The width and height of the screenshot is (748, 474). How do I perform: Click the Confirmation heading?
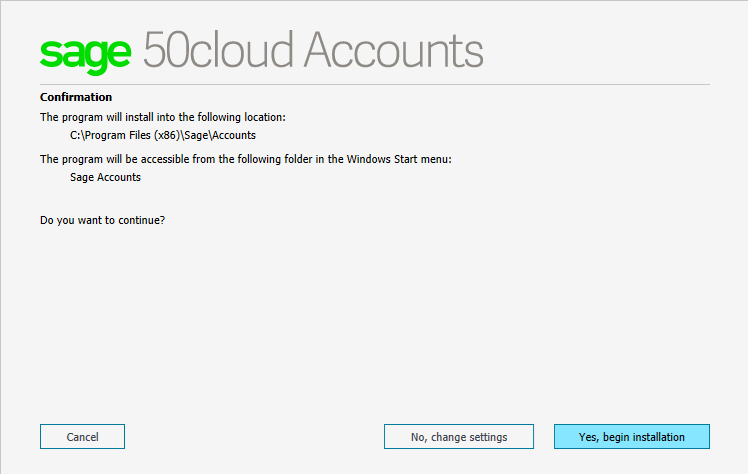click(76, 97)
